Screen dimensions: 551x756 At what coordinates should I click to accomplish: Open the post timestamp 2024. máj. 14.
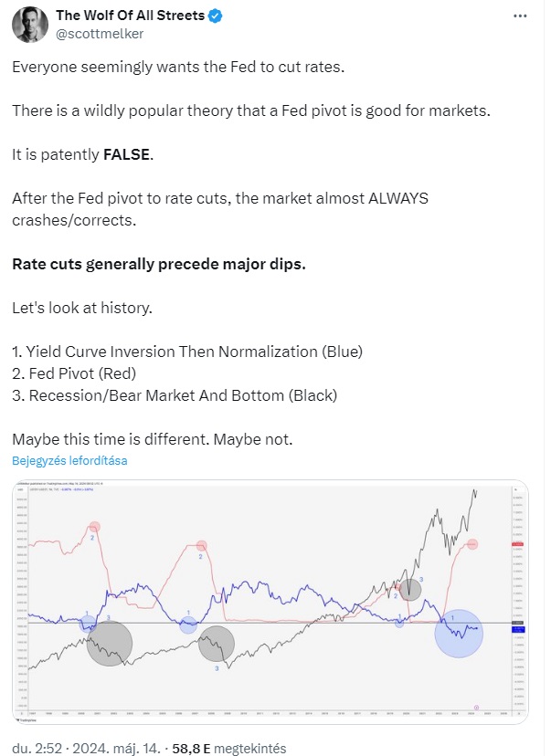coord(115,749)
